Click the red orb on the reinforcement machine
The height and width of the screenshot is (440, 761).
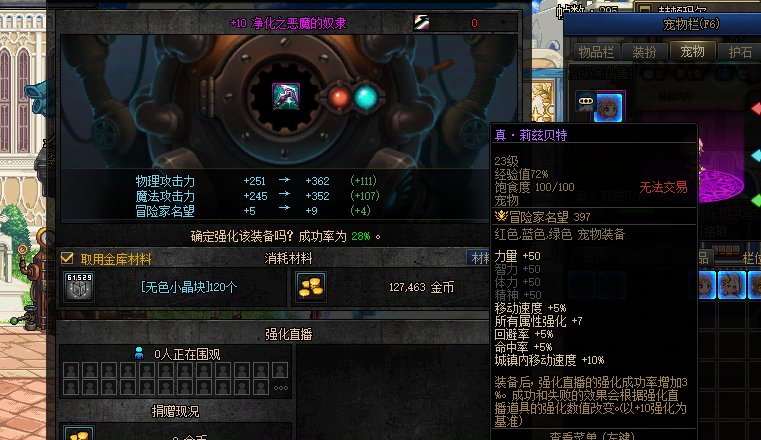(x=339, y=98)
